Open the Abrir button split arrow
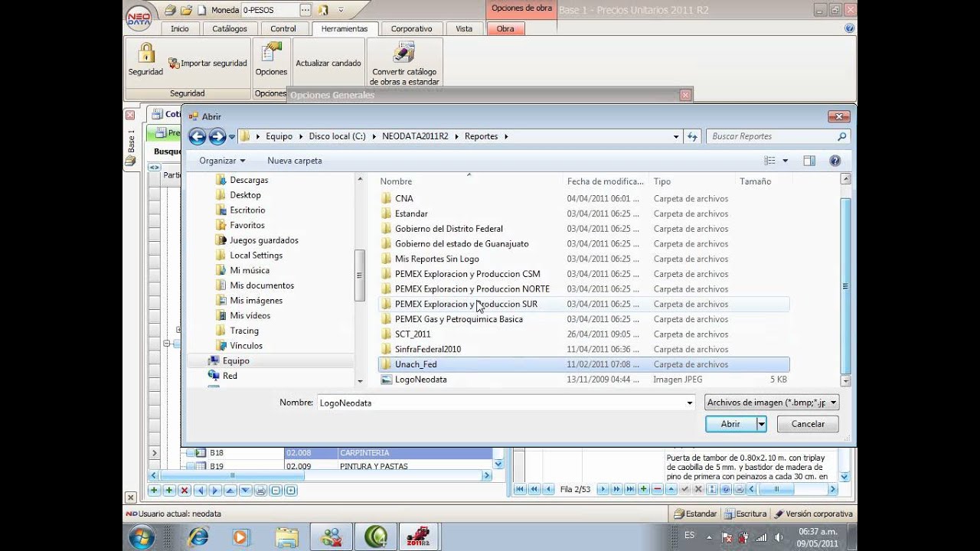Viewport: 980px width, 551px height. [761, 424]
